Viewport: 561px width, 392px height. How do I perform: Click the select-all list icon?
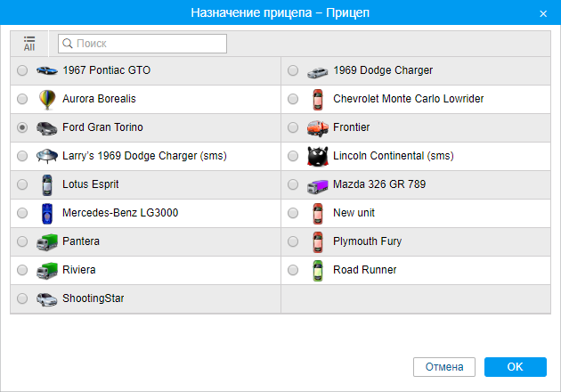29,43
